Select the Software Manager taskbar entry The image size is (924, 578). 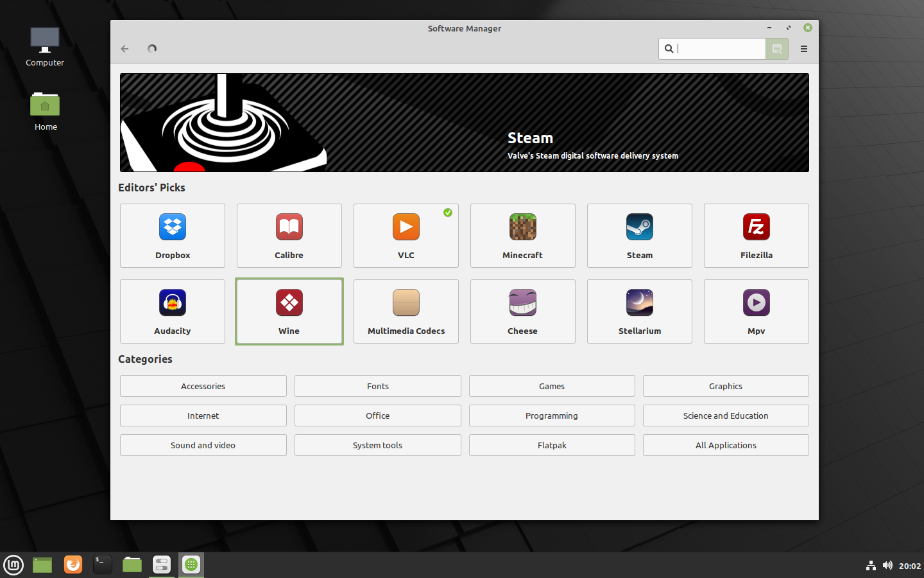[191, 565]
